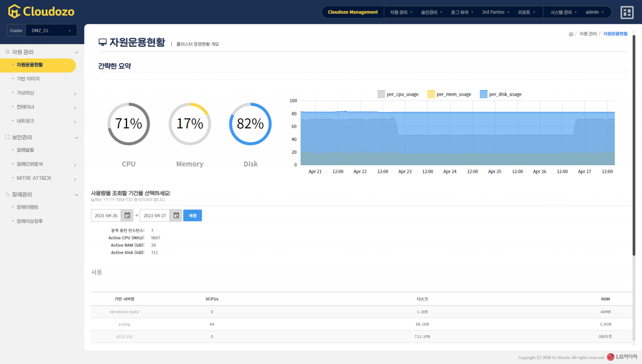Open the admin user dropdown menu
Screen dimensions: 642x364
click(x=594, y=12)
